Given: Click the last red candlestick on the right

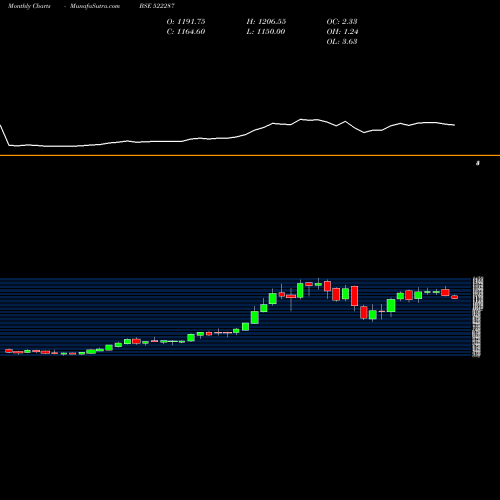Looking at the screenshot, I should tap(455, 297).
